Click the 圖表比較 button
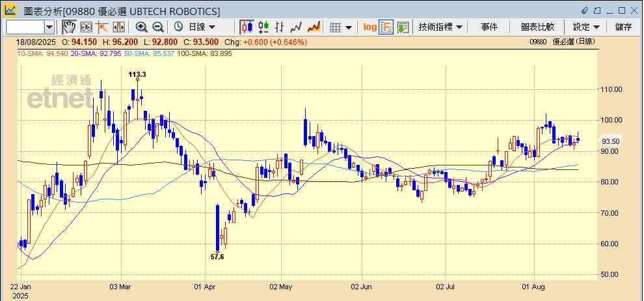 (537, 27)
